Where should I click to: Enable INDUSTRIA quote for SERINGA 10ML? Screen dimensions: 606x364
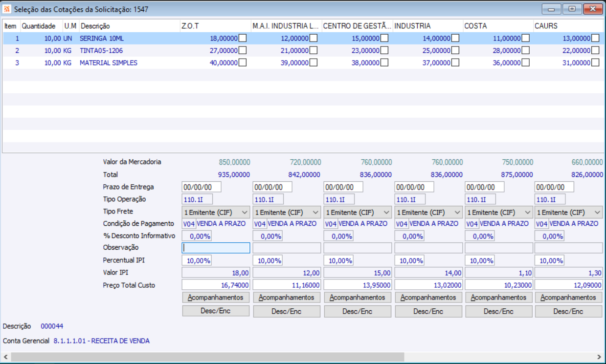coord(455,38)
